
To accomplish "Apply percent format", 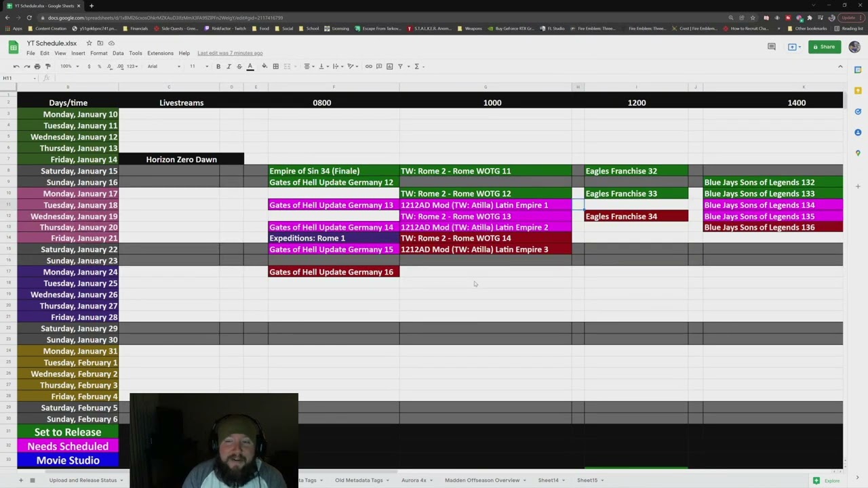I will (x=99, y=66).
